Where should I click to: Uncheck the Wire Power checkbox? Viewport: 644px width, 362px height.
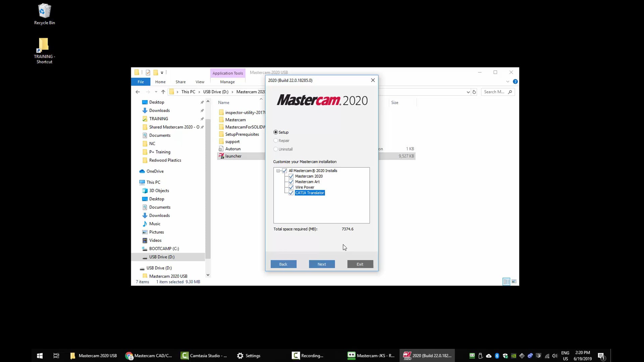point(291,187)
